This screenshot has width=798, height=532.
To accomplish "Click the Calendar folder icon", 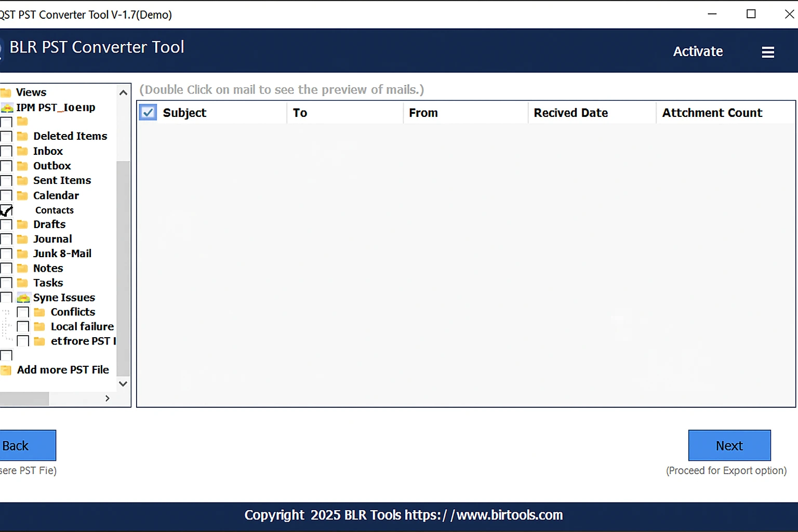I will coord(22,195).
